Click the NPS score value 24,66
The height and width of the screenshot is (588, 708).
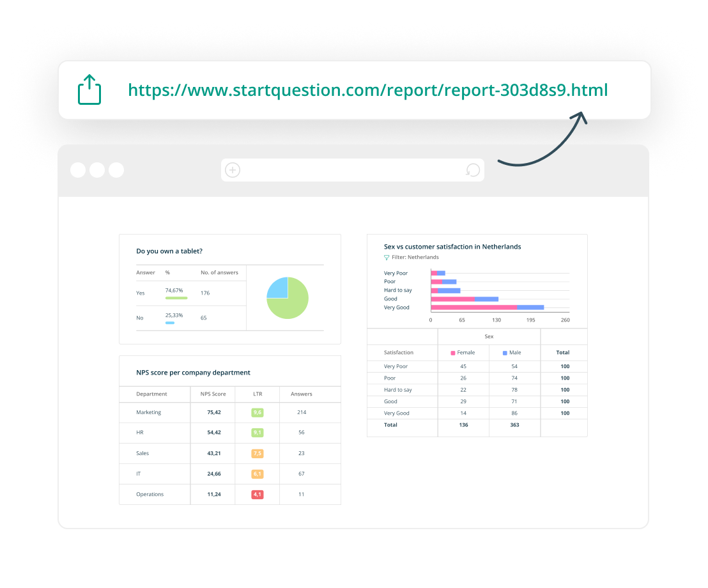coord(214,474)
